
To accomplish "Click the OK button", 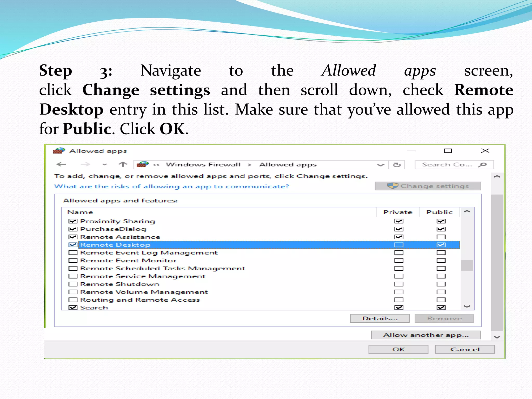I will (398, 349).
